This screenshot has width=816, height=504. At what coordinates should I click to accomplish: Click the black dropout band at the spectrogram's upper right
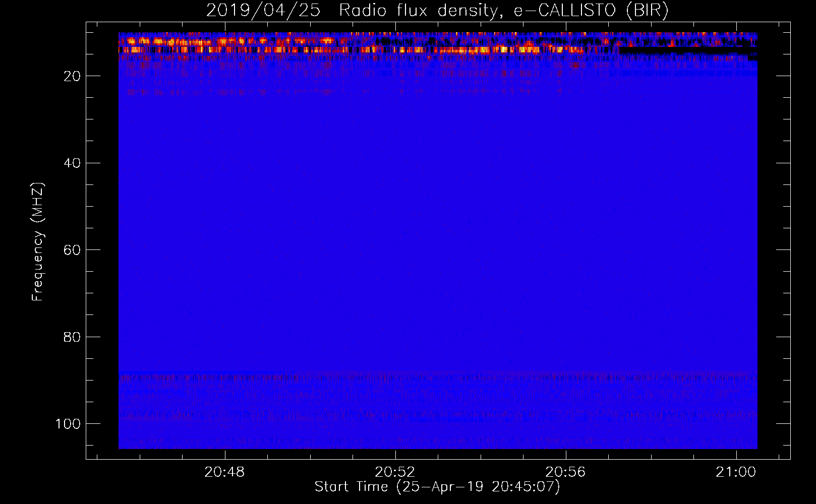[687, 51]
